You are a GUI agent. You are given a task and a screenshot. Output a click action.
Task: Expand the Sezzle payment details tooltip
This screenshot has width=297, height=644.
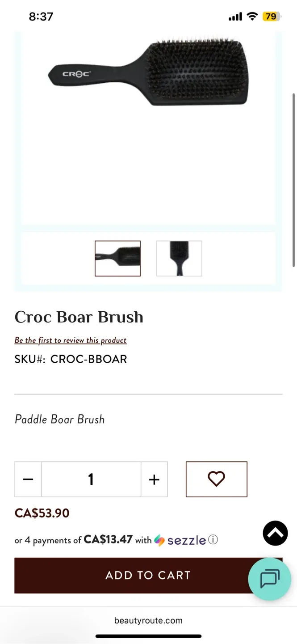pos(213,540)
